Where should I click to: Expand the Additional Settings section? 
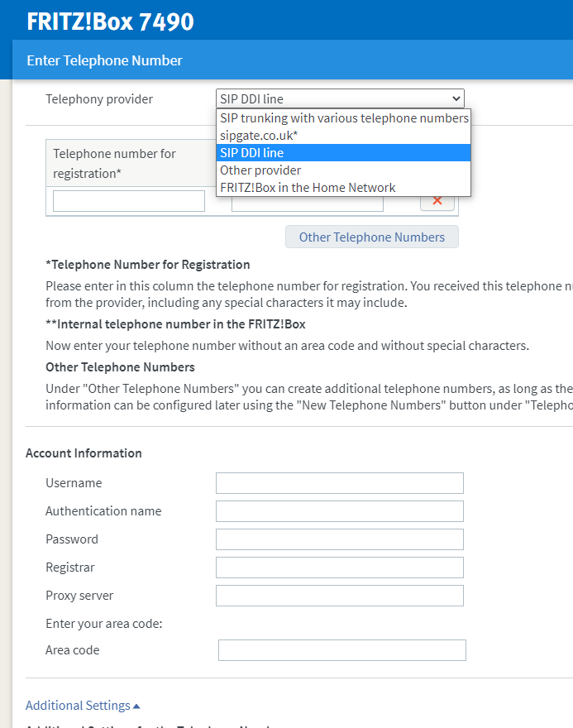(83, 706)
